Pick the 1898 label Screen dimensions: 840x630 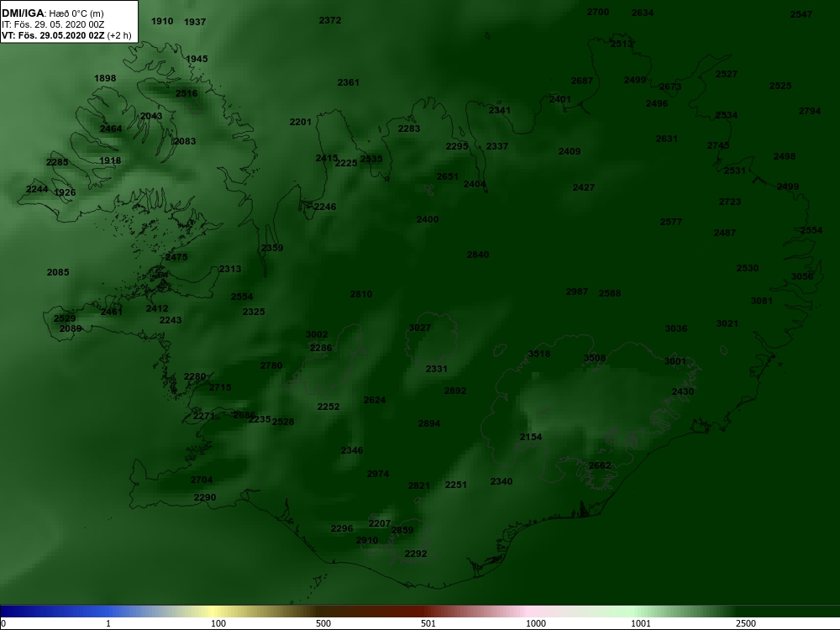[x=105, y=78]
